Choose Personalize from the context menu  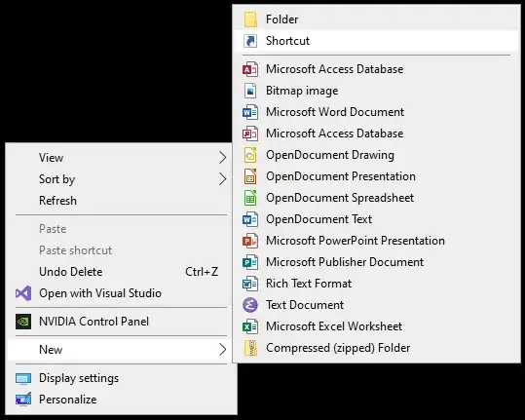(121, 400)
